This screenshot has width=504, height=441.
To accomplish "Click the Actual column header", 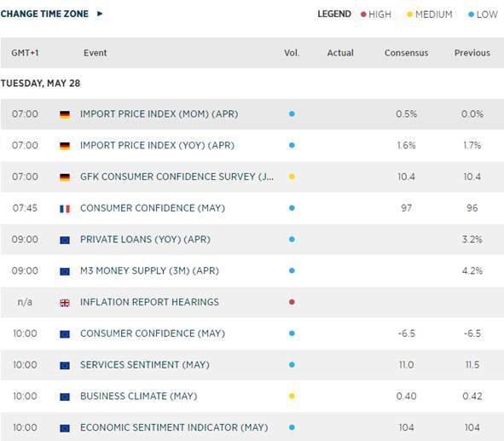I will 340,53.
